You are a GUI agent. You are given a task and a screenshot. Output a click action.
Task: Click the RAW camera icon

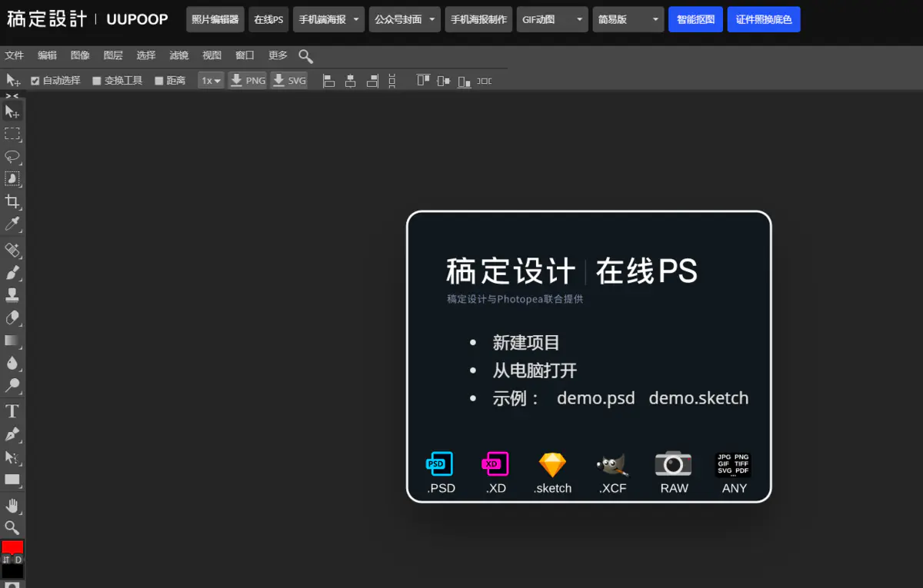click(x=673, y=463)
